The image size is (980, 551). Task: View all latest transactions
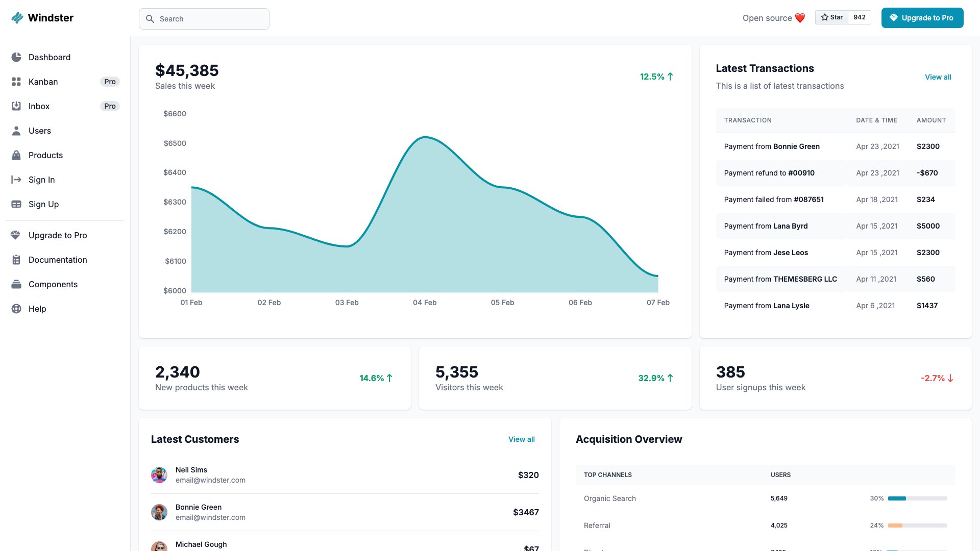[938, 77]
